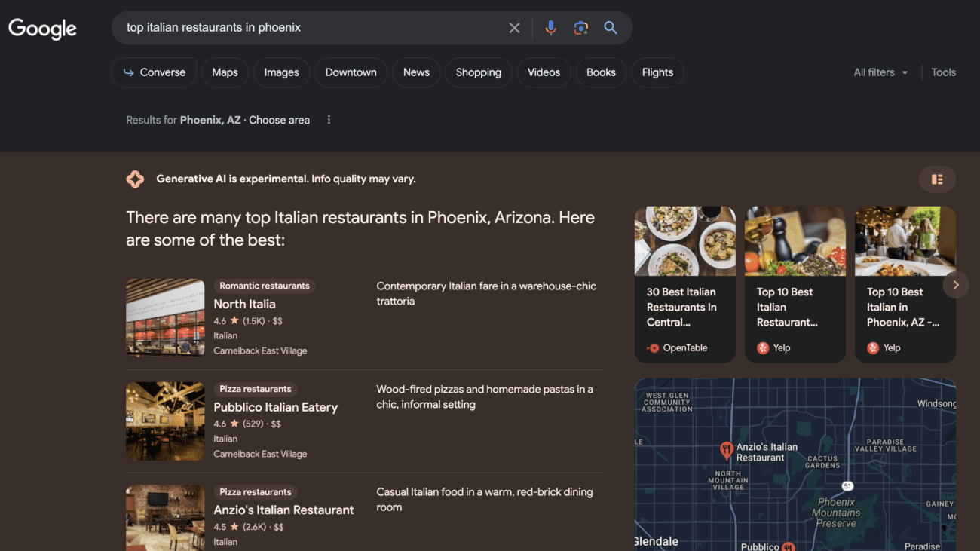
Task: Open the Top 10 Best Italian Restaurant card
Action: tap(795, 285)
